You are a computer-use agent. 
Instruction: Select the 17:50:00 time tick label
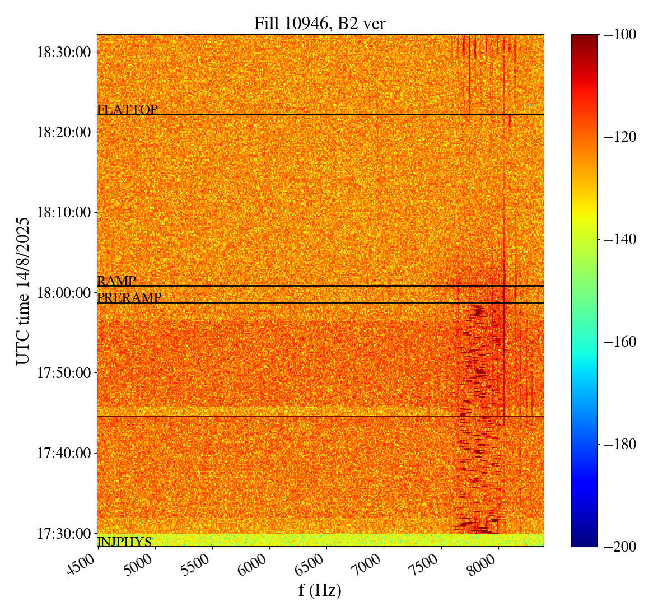(x=63, y=372)
